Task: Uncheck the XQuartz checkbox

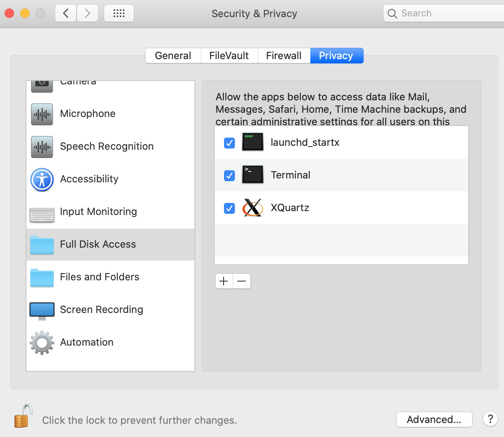Action: pos(229,208)
